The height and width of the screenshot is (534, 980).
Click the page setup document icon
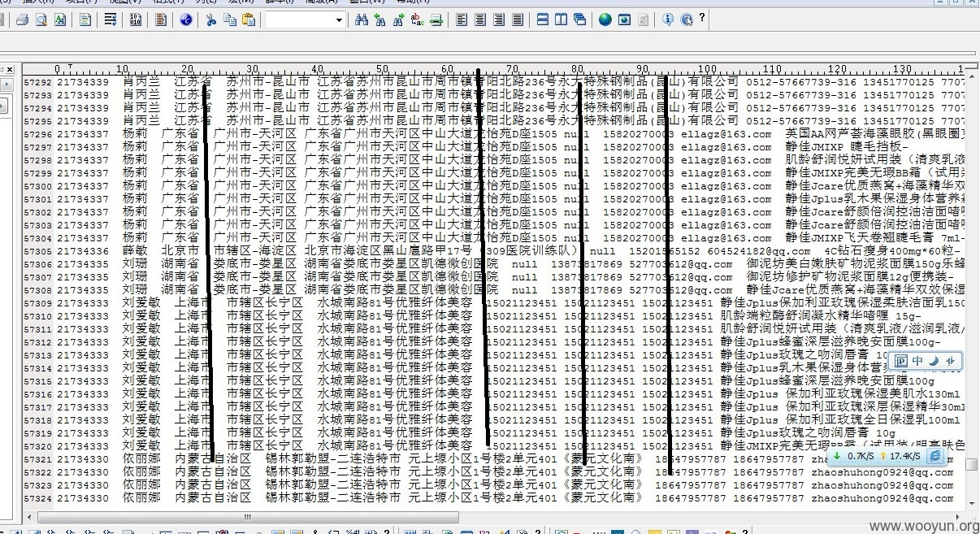[x=85, y=20]
